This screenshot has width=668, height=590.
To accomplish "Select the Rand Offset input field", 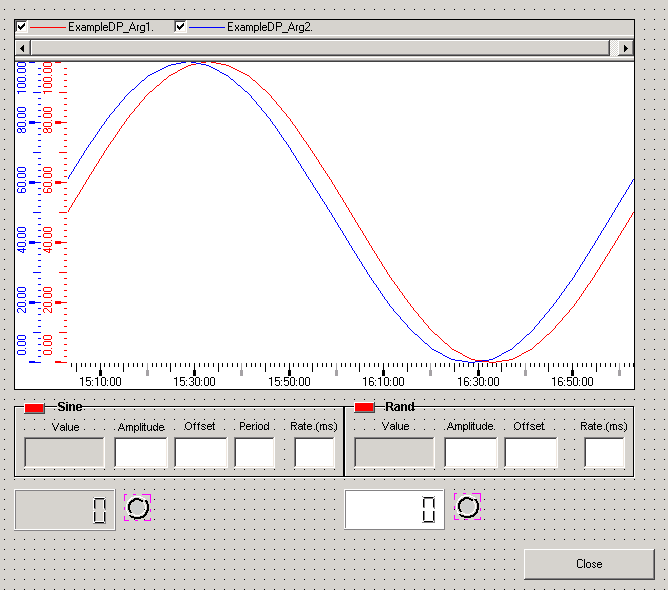I will tap(531, 452).
